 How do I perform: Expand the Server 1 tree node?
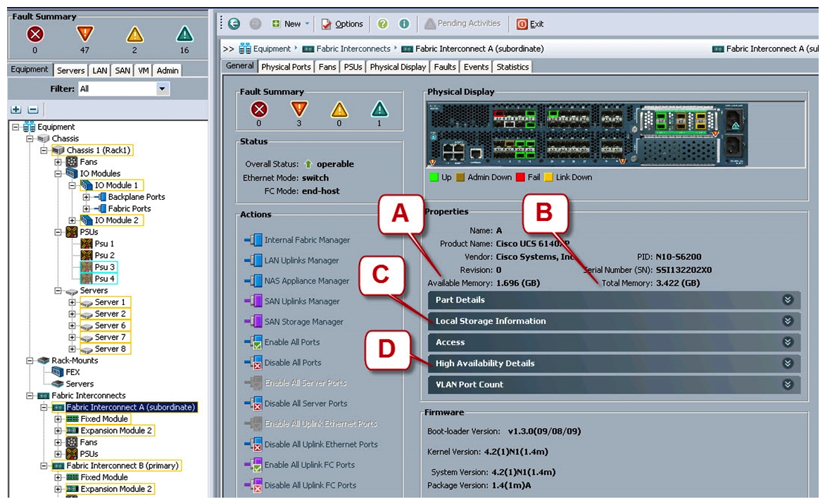click(72, 303)
